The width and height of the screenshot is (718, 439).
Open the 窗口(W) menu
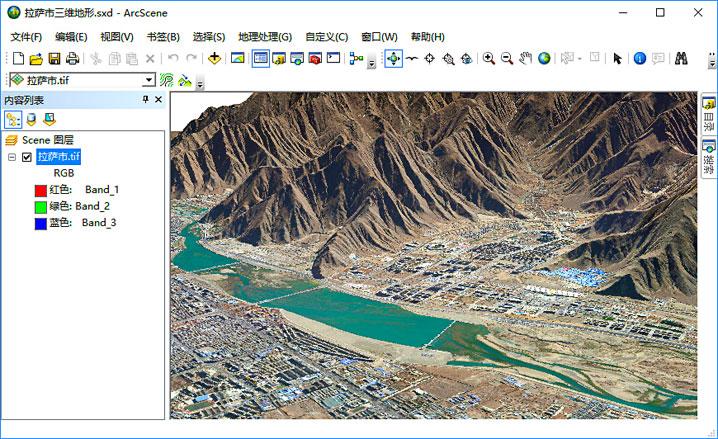[380, 37]
